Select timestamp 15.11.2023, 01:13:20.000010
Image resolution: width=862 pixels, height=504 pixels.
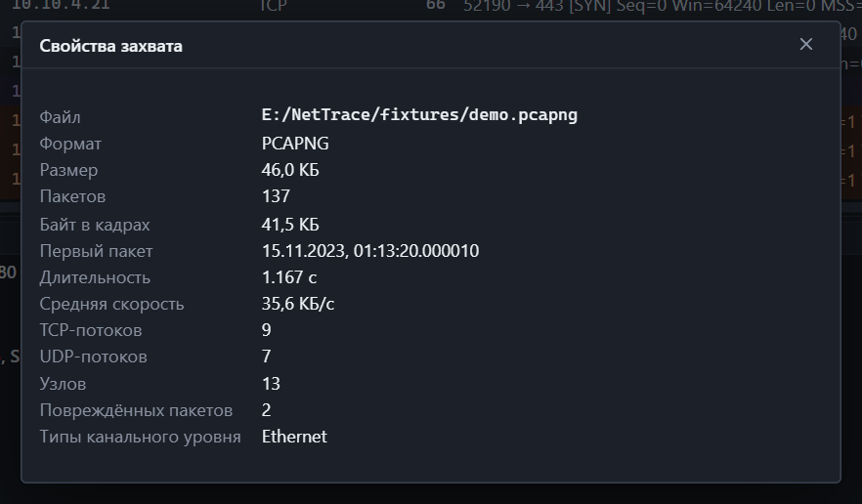370,251
